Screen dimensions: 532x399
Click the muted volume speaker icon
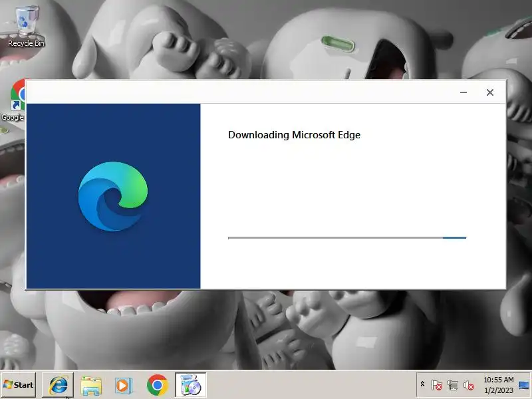coord(469,385)
